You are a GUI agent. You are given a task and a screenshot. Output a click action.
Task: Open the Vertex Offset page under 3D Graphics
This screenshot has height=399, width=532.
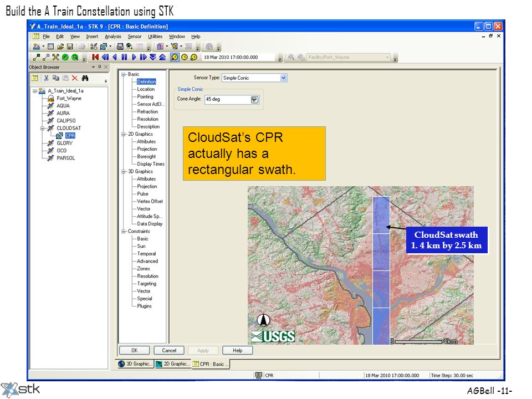[x=150, y=202]
